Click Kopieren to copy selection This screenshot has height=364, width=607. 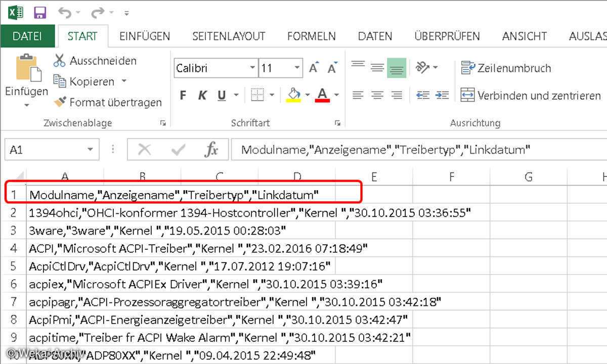coord(85,81)
